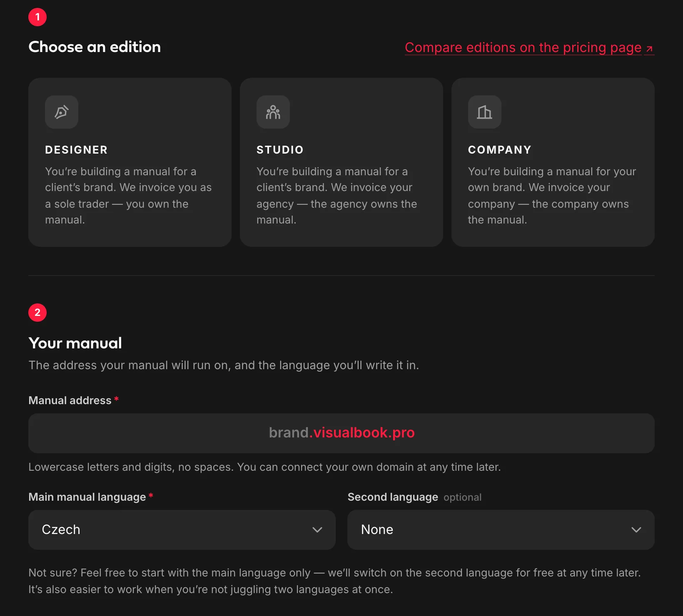Click the 'Not sure? Feel free' note
This screenshot has height=616, width=683.
point(334,581)
